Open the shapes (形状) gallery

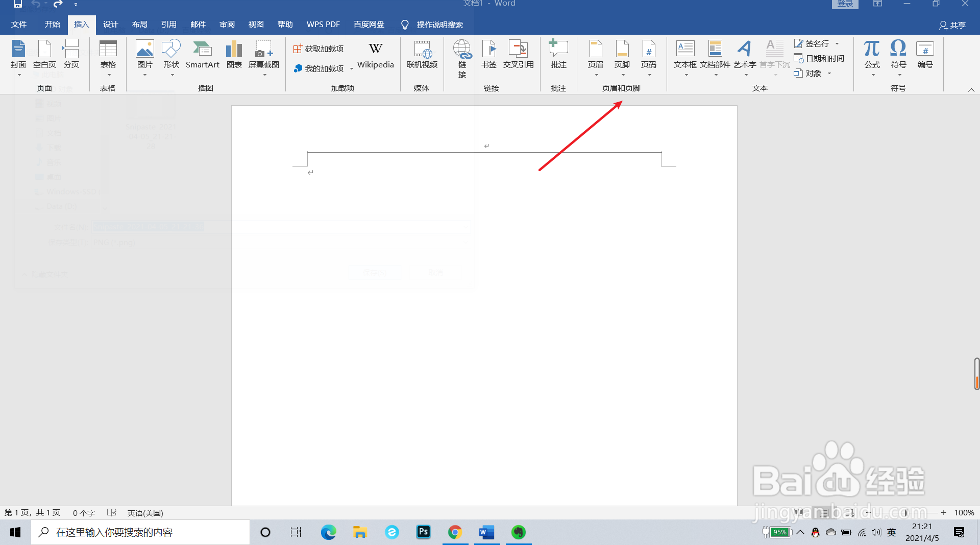(171, 58)
